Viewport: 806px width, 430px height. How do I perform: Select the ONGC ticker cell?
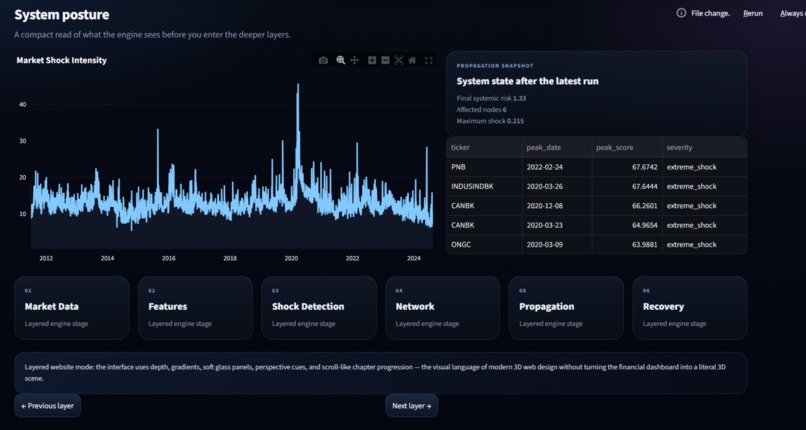(x=484, y=245)
